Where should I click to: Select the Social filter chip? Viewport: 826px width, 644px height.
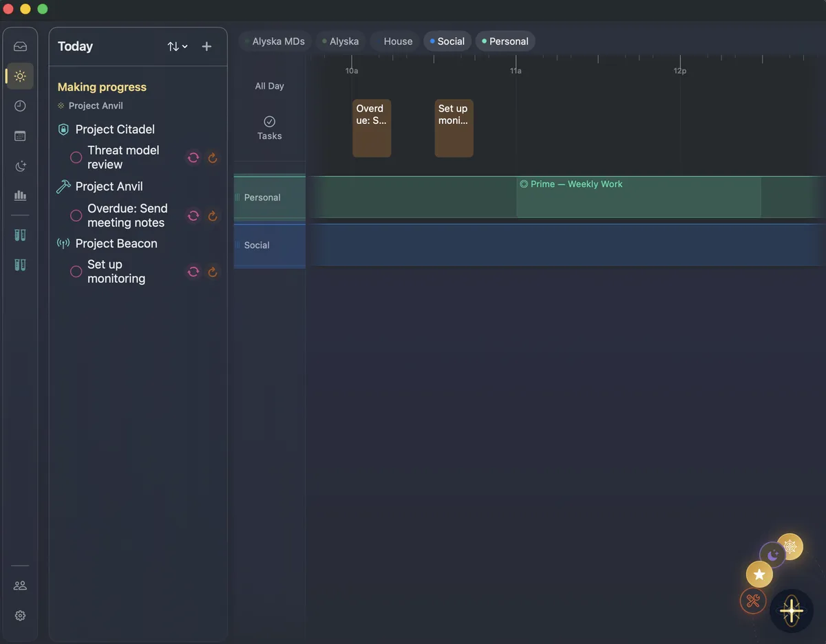pyautogui.click(x=447, y=41)
